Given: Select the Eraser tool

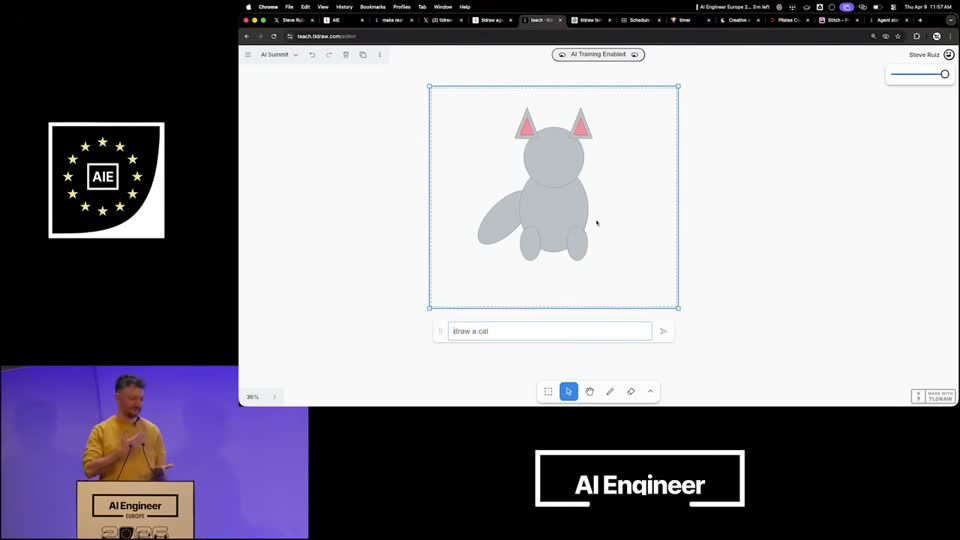Looking at the screenshot, I should point(631,391).
